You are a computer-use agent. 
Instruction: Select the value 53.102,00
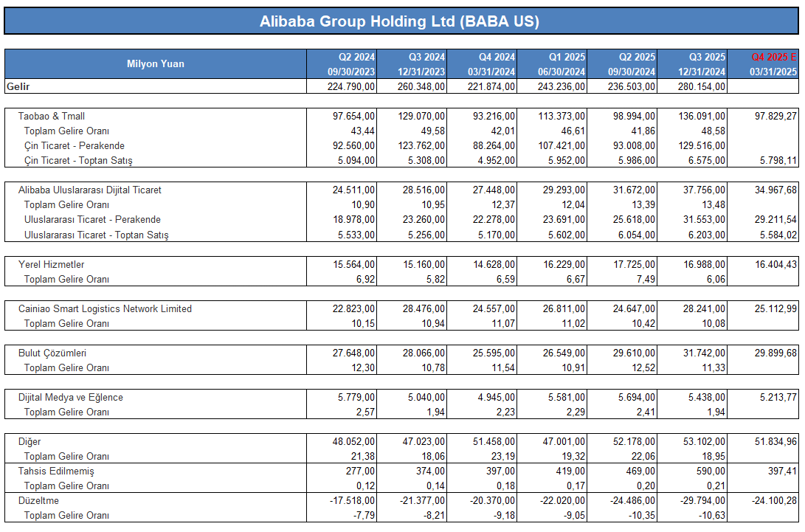(x=705, y=442)
